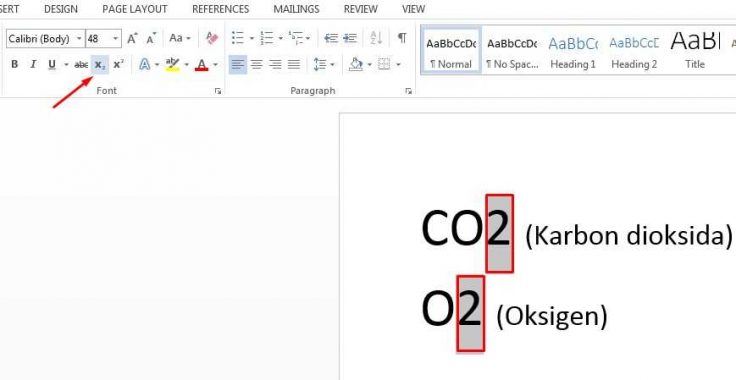Apply red font color
Image resolution: width=736 pixels, height=380 pixels.
click(x=202, y=64)
